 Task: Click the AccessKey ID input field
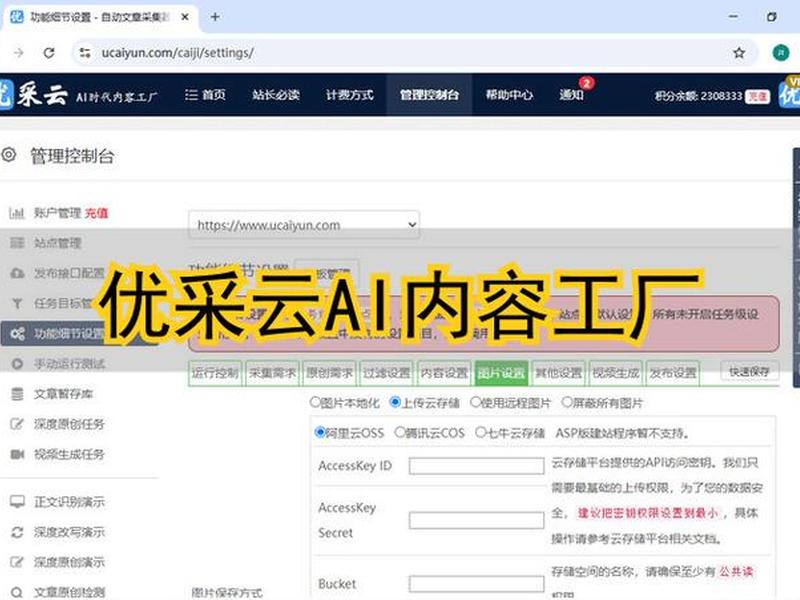coord(477,466)
